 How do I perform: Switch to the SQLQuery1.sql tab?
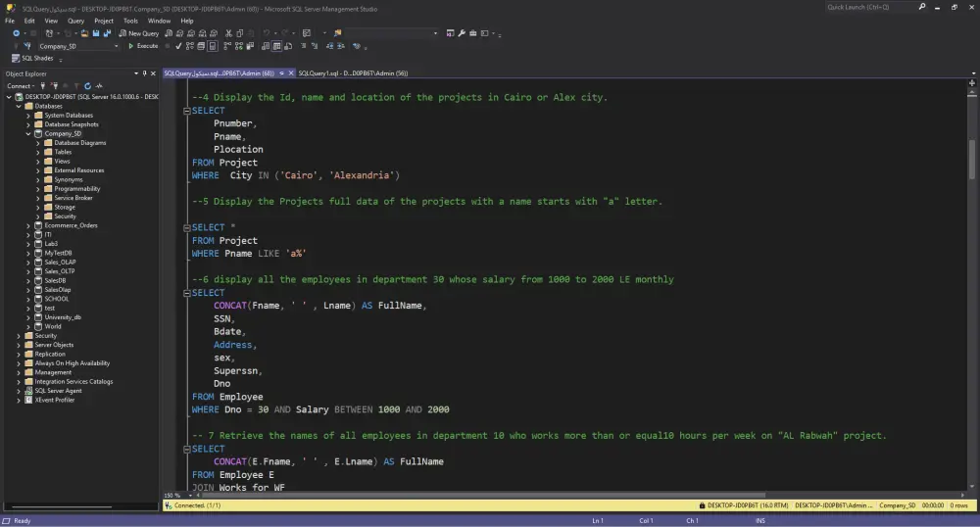coord(353,73)
